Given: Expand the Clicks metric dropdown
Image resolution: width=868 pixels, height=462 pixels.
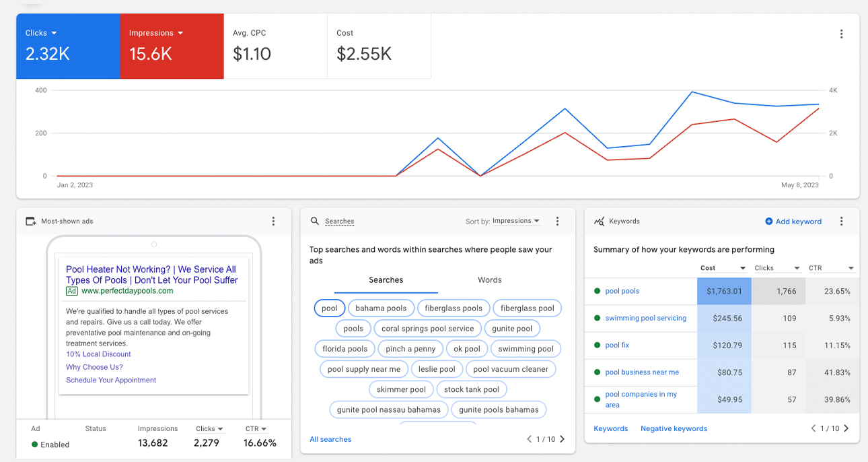Looking at the screenshot, I should coord(54,33).
